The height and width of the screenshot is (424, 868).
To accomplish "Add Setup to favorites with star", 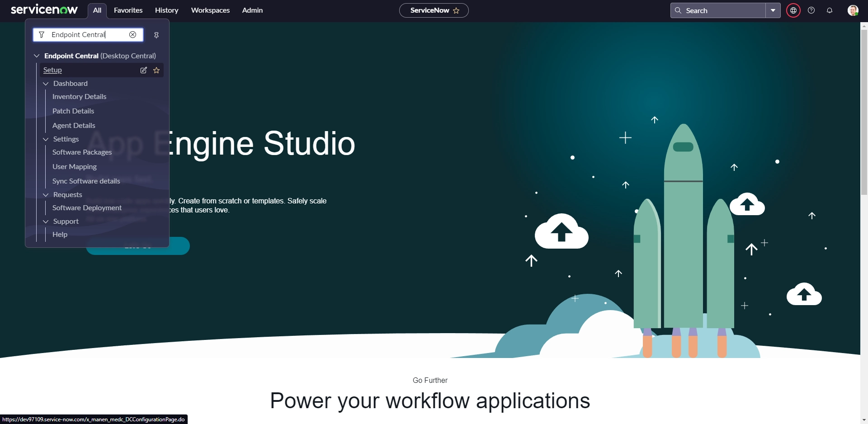I will pyautogui.click(x=156, y=70).
